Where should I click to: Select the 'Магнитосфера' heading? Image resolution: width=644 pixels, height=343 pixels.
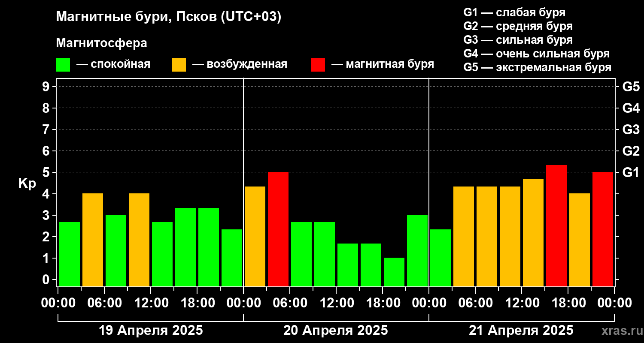tap(102, 43)
